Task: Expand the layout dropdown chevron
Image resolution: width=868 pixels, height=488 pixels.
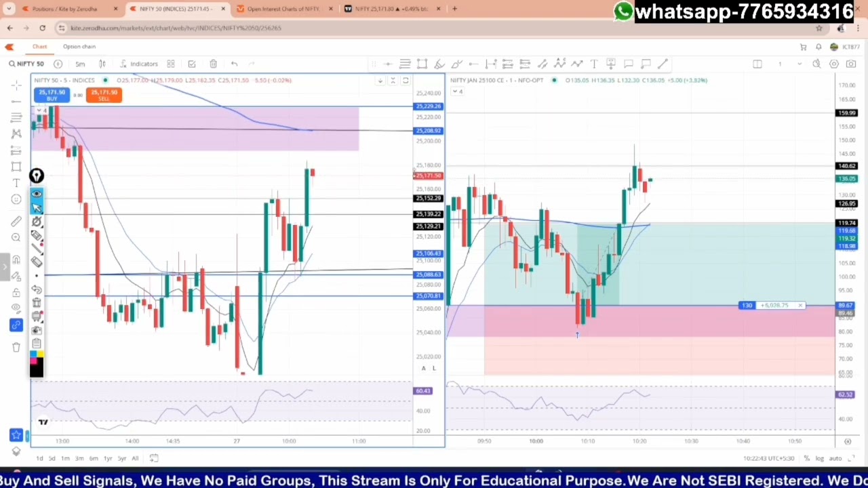Action: click(800, 64)
